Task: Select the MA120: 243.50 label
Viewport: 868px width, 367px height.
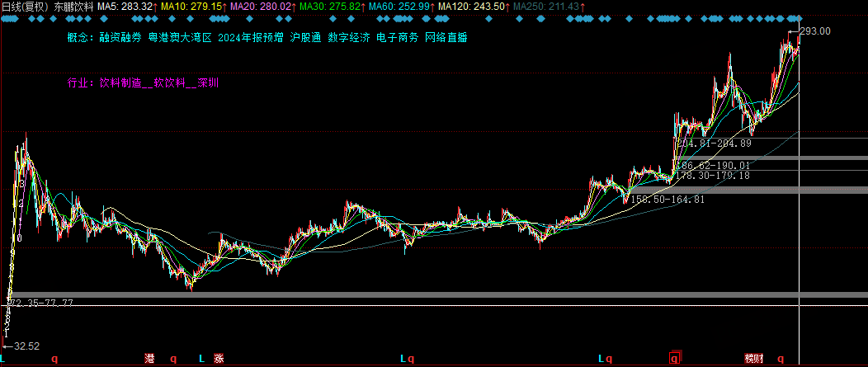Action: pyautogui.click(x=470, y=7)
